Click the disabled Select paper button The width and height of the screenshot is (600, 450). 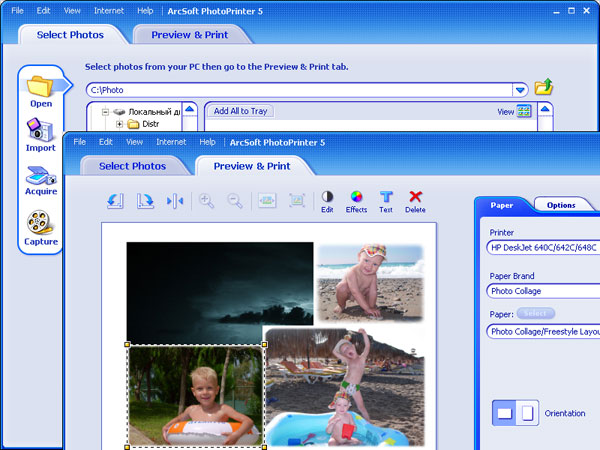click(535, 313)
